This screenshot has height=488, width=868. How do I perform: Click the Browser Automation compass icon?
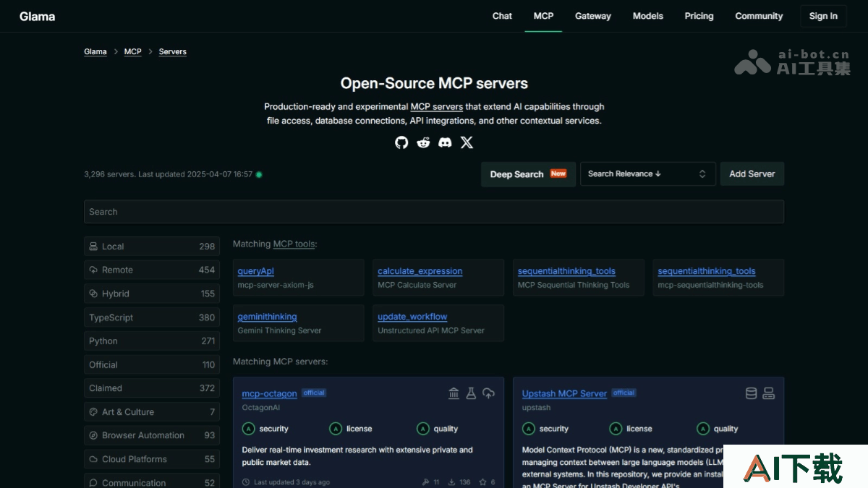(x=93, y=435)
